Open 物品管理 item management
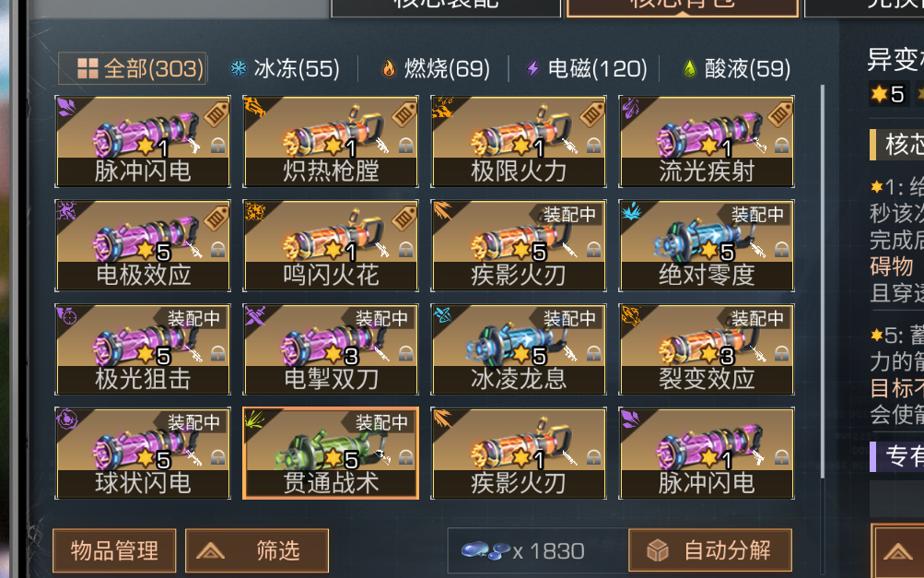The image size is (924, 578). (114, 551)
